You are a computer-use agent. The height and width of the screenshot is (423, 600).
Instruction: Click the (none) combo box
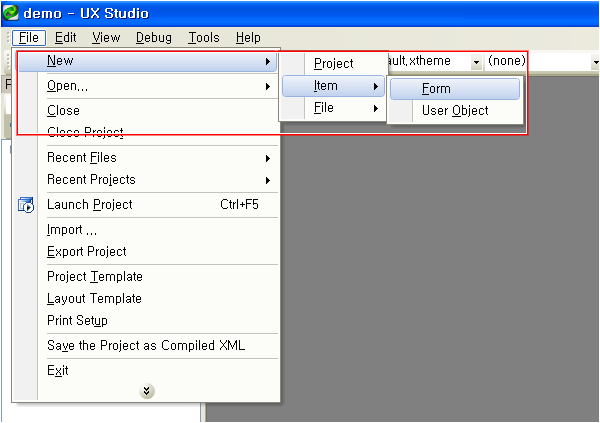(540, 61)
